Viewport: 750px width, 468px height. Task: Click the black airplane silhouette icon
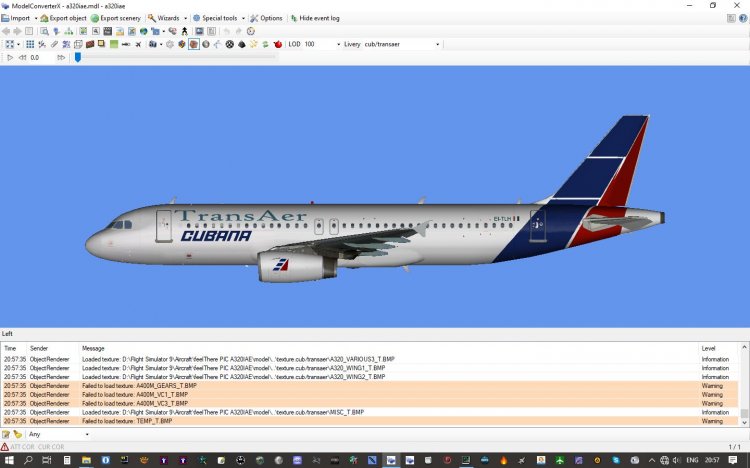tap(138, 44)
